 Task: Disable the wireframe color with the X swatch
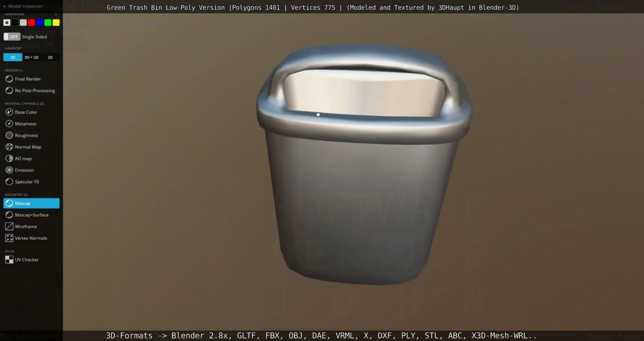[7, 22]
